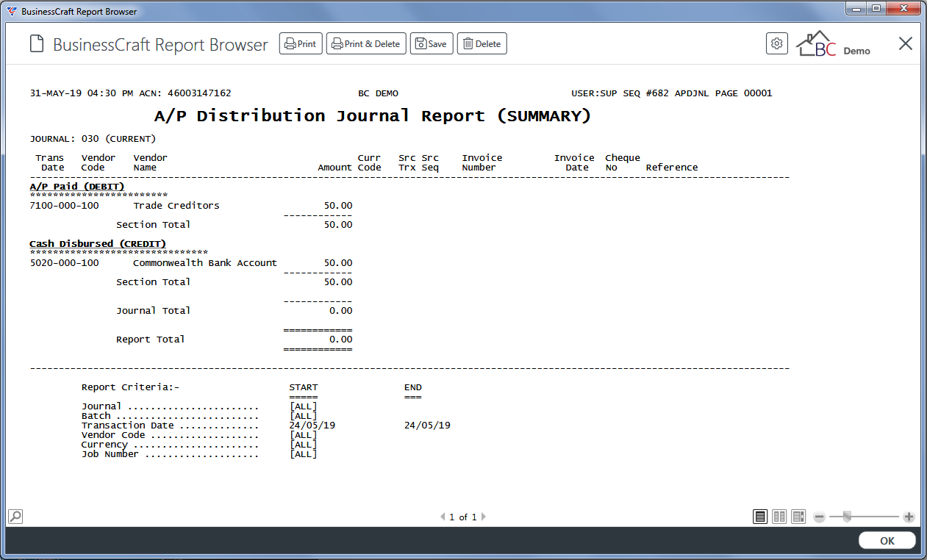The image size is (927, 560).
Task: Go to previous page arrow
Action: pyautogui.click(x=443, y=517)
